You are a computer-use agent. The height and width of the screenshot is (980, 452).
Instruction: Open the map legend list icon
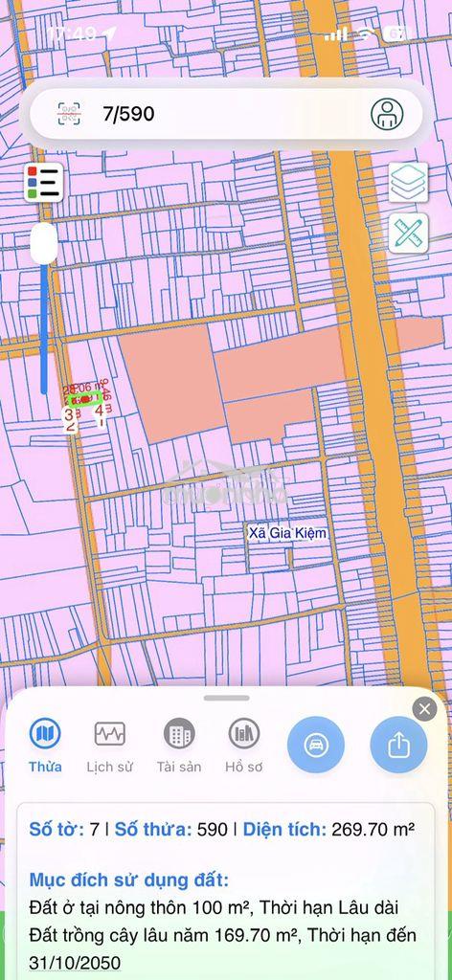click(x=44, y=183)
